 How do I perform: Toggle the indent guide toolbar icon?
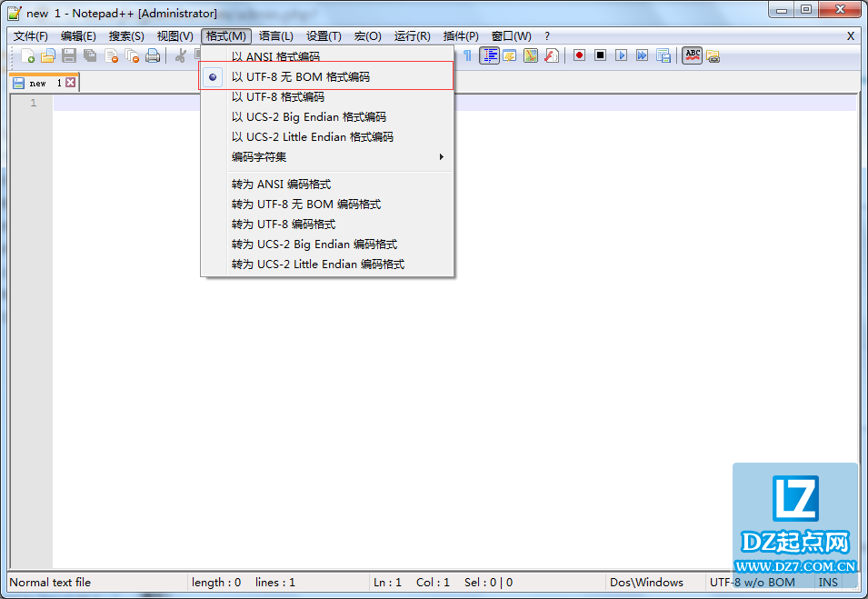(x=489, y=56)
